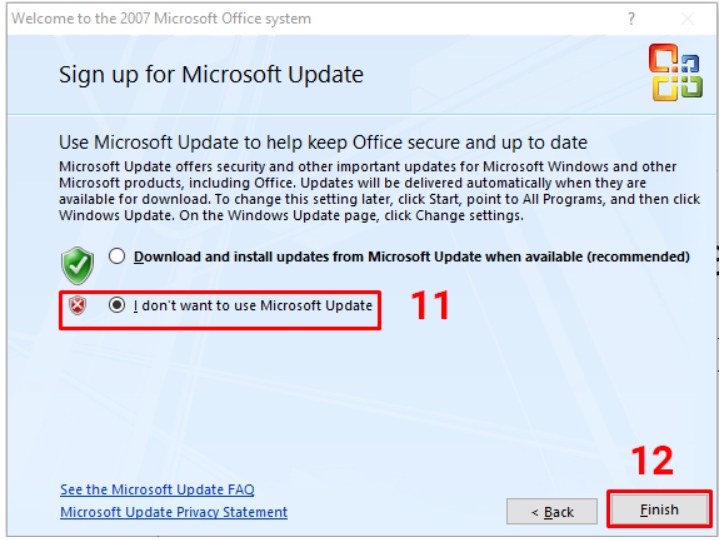Viewport: 721px width, 540px height.
Task: Click the "I don't want to use" label text
Action: pos(253,305)
